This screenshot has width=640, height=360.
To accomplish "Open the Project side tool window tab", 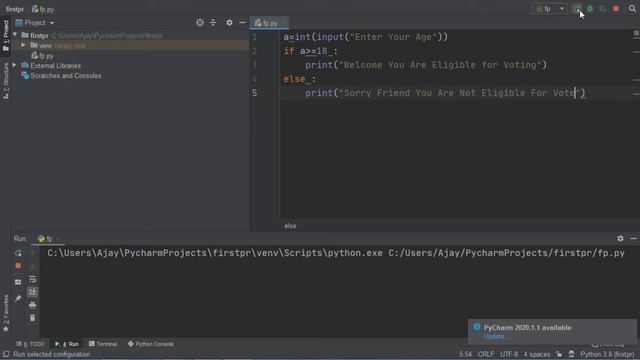I will click(6, 36).
